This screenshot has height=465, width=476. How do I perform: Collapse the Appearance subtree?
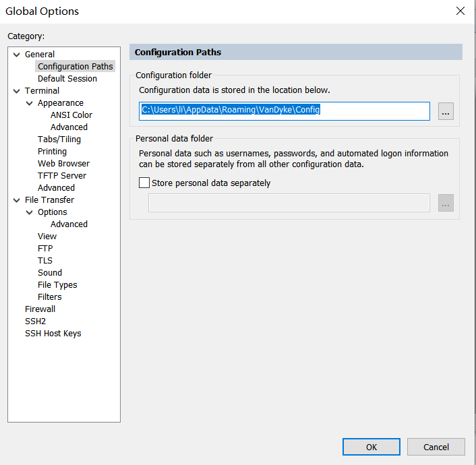[x=30, y=103]
